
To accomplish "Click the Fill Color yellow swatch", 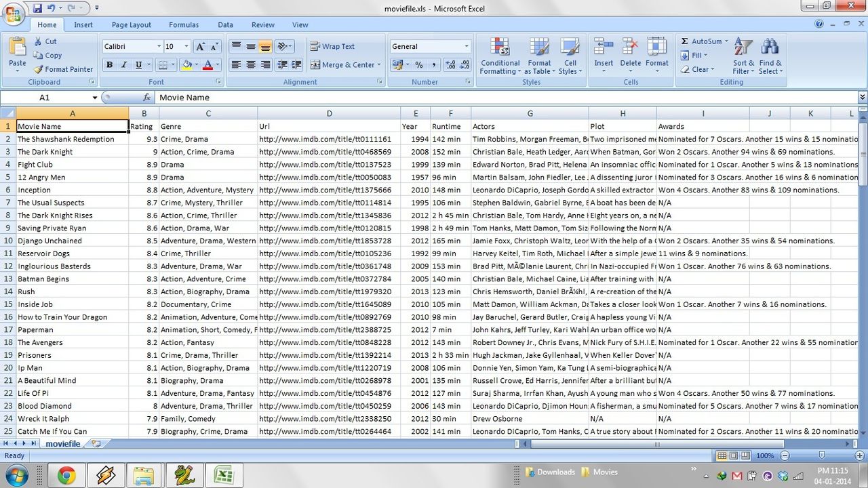I will pyautogui.click(x=186, y=65).
